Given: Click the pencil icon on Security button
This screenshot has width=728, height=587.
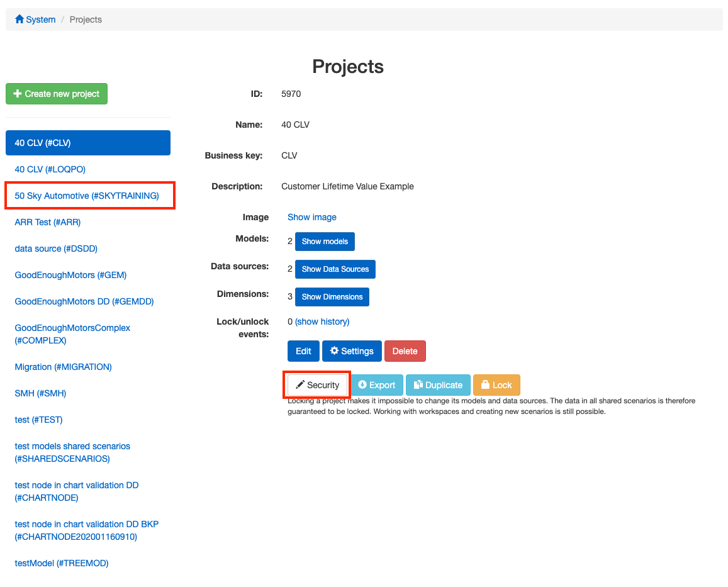Looking at the screenshot, I should tap(300, 385).
